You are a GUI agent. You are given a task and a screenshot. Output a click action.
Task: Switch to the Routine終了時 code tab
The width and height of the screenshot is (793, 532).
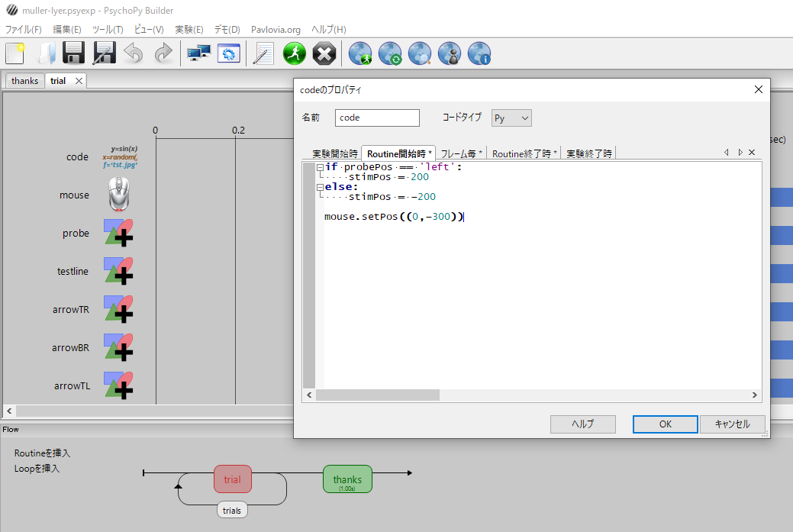pos(524,153)
